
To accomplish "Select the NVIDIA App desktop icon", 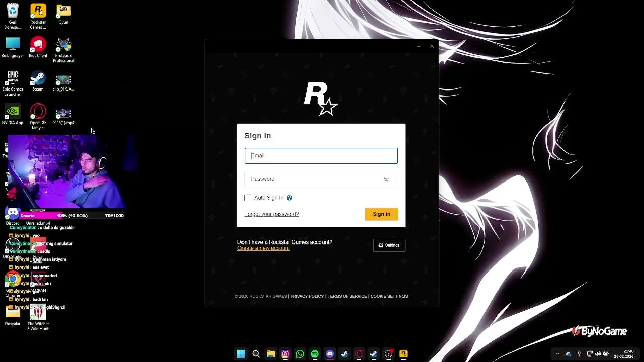I will [13, 115].
